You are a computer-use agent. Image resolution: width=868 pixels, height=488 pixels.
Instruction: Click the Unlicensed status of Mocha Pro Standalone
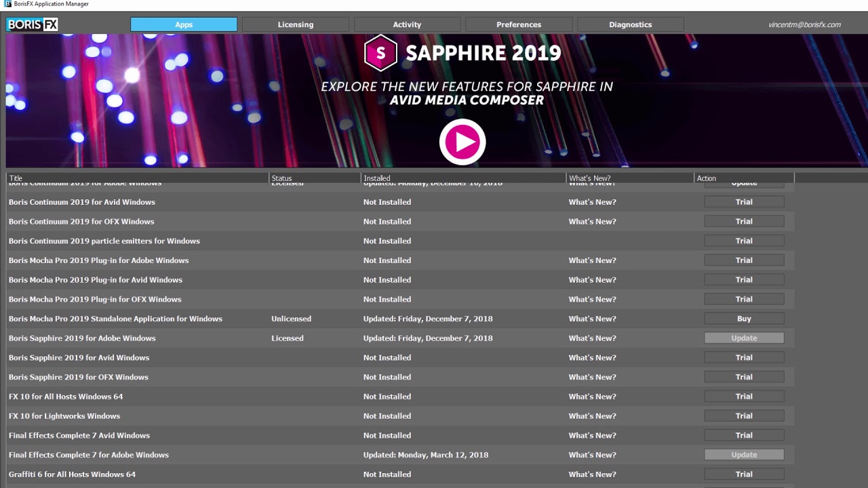pos(291,319)
